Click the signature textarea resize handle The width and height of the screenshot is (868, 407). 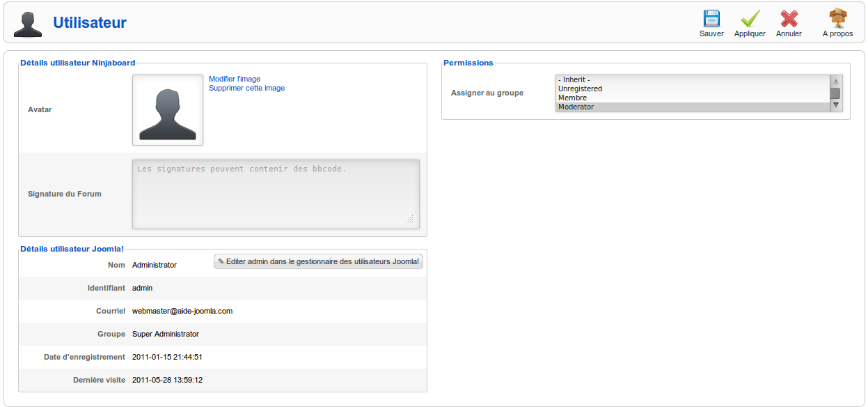tap(410, 220)
